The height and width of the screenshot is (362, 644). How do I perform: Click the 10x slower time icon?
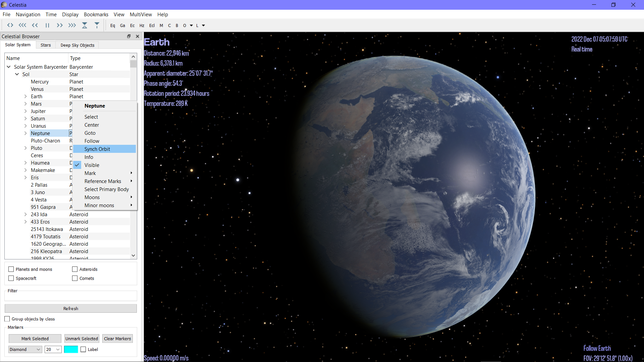pos(22,25)
